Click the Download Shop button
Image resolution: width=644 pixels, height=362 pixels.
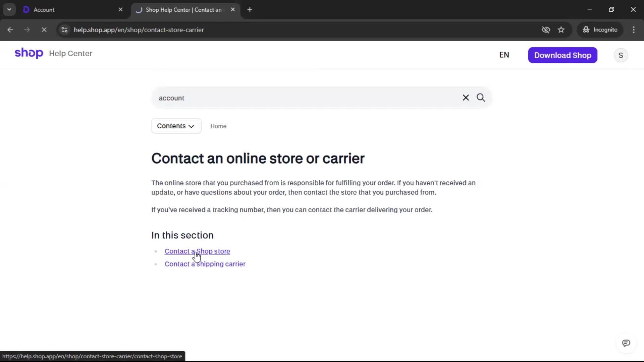click(562, 55)
